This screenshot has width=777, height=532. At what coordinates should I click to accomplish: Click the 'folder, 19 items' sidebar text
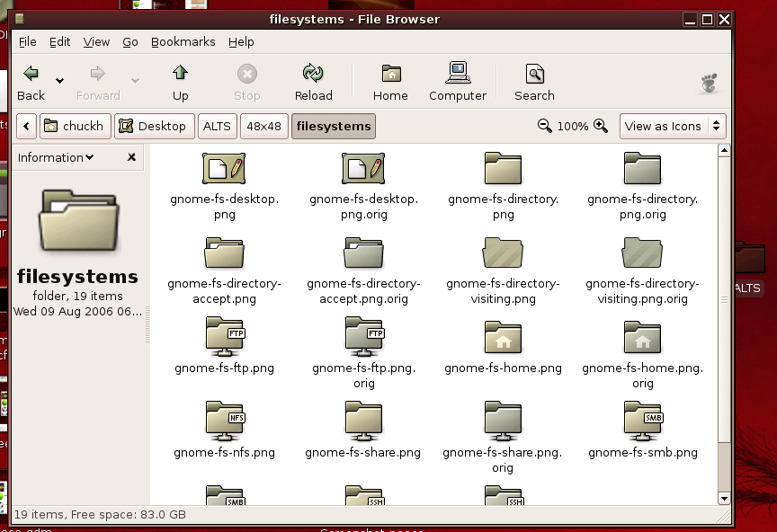78,297
